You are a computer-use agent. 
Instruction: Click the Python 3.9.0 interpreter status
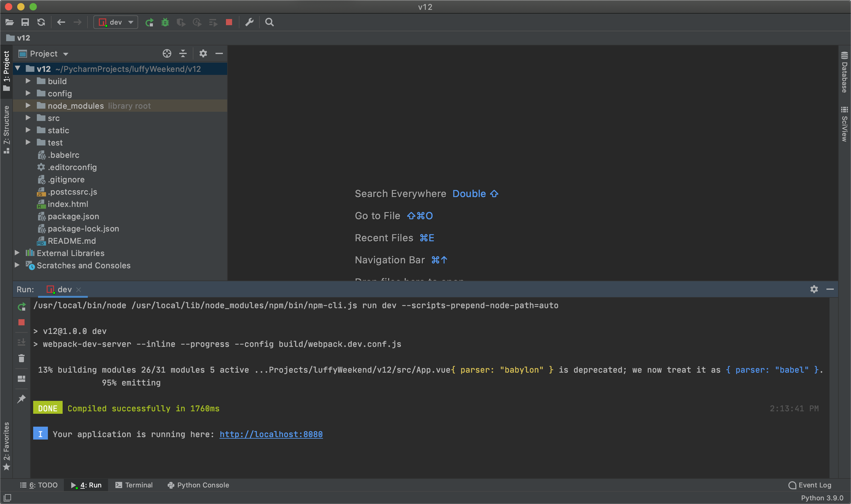click(822, 498)
